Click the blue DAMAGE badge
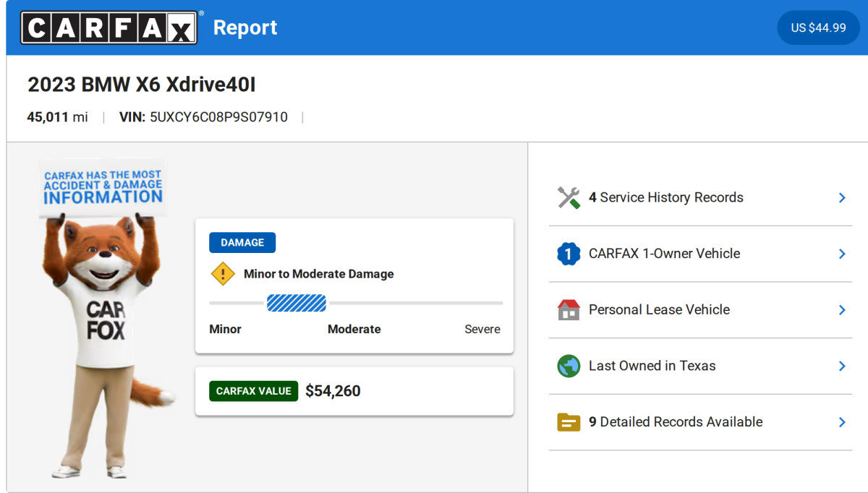The image size is (868, 493). (x=242, y=243)
